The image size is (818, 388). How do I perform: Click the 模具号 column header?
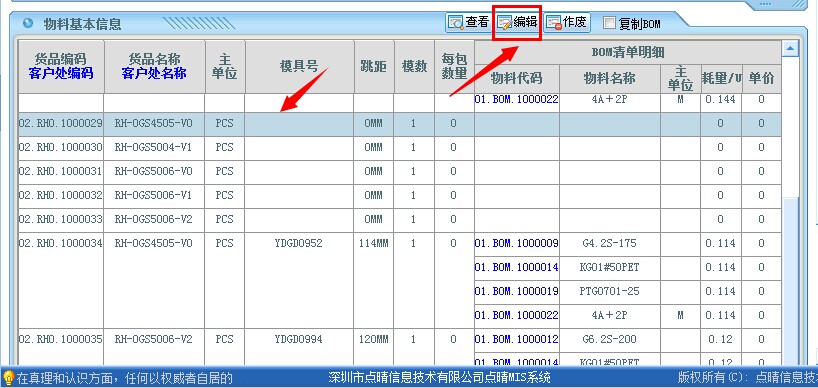pos(299,66)
